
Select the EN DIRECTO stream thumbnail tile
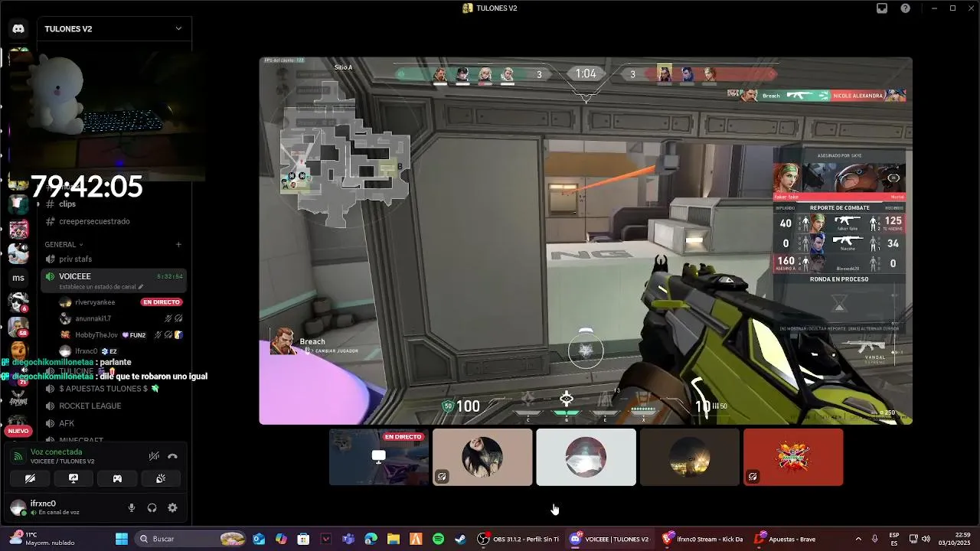[x=379, y=457]
